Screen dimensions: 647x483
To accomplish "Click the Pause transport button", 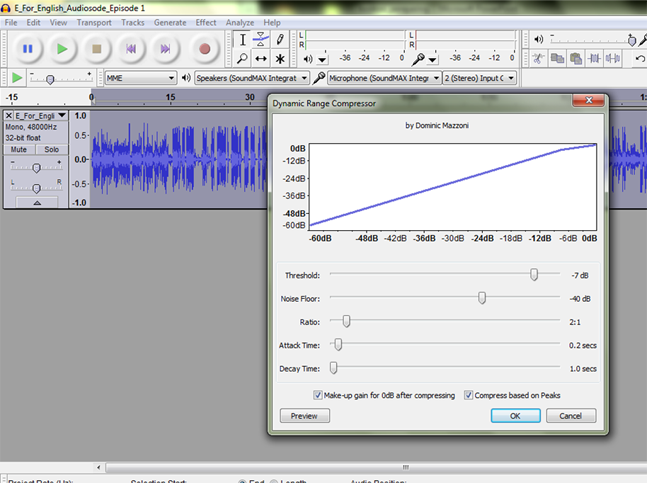I will coord(27,48).
